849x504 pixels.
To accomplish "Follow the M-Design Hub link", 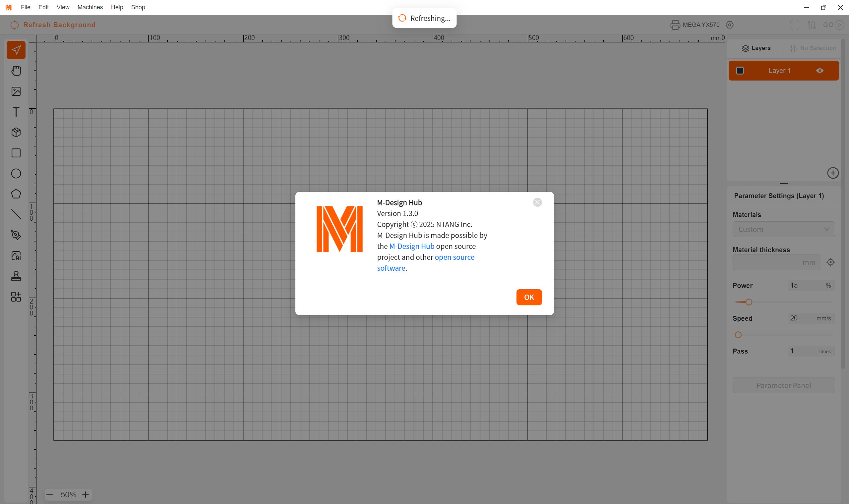I will 411,246.
